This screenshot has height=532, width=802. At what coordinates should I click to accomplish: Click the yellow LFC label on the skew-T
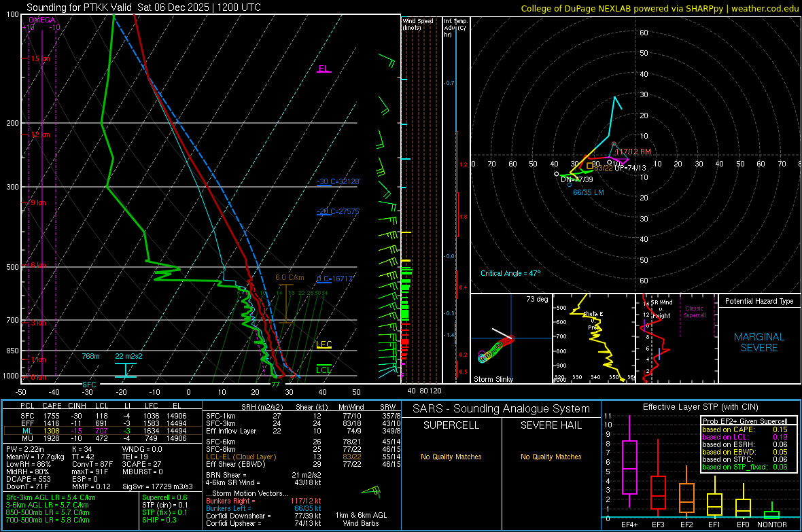click(x=324, y=344)
